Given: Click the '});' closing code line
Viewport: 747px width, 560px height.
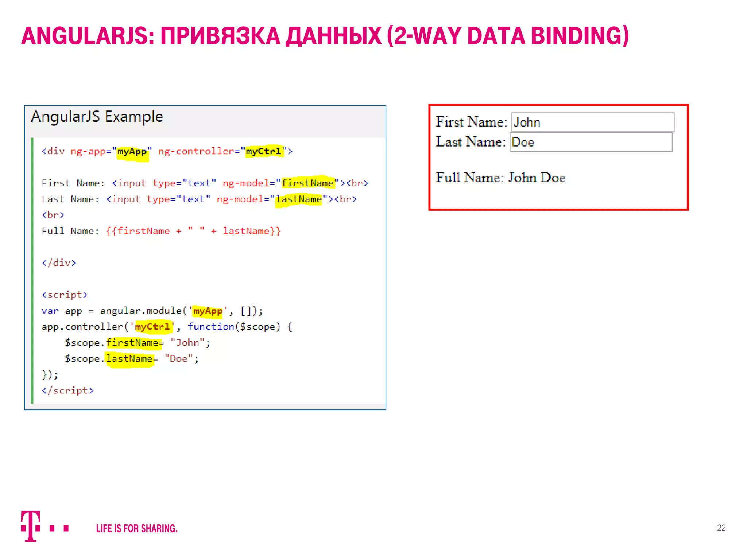Looking at the screenshot, I should pos(50,374).
